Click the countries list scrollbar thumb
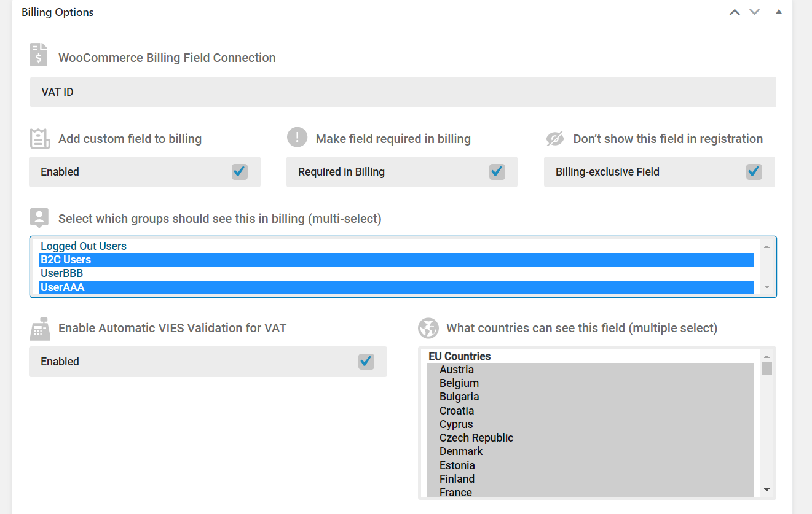812x514 pixels. pyautogui.click(x=767, y=368)
